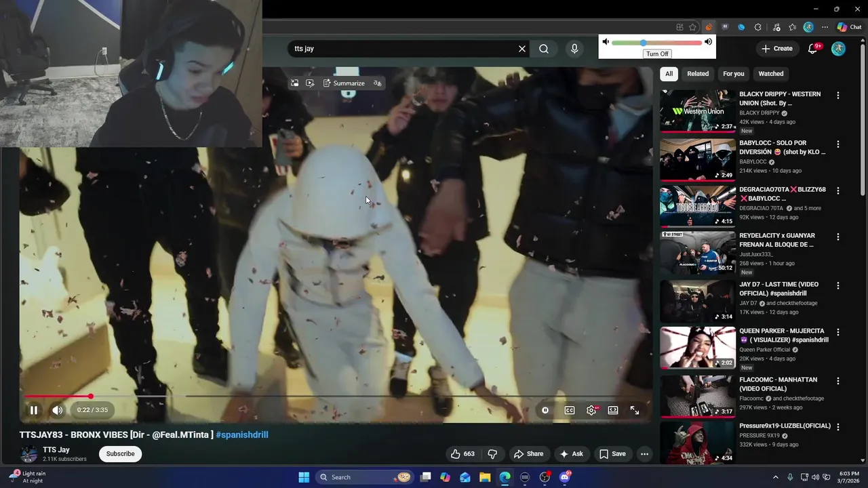Image resolution: width=868 pixels, height=488 pixels.
Task: Open more options for QUEEN PARKER MUJERCITA
Action: [x=838, y=332]
